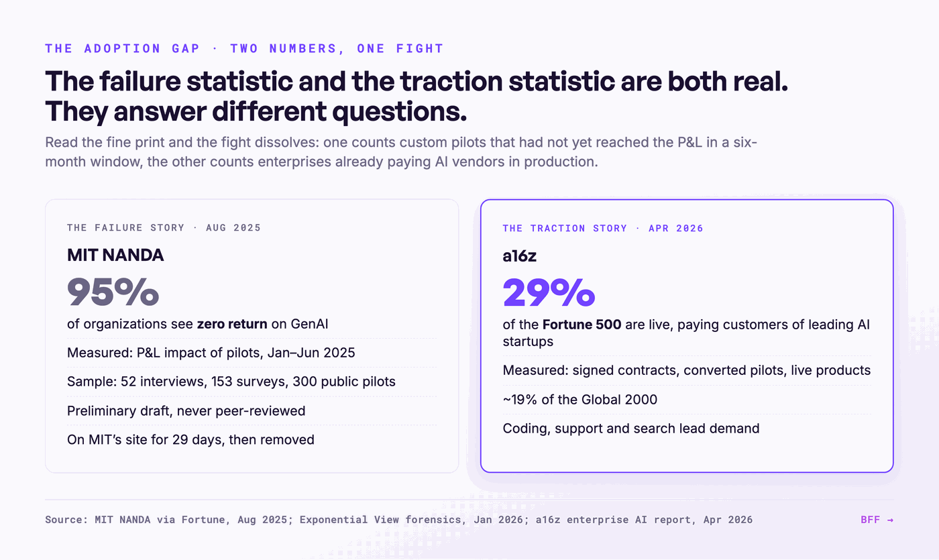Click 'The Traction Story · Apr 2026' label
The image size is (939, 560).
pos(603,228)
